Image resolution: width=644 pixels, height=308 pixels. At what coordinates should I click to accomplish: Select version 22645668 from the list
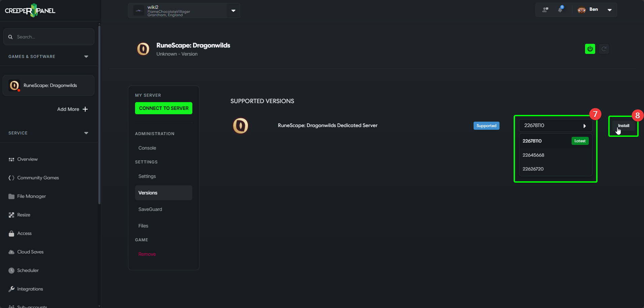pyautogui.click(x=534, y=155)
